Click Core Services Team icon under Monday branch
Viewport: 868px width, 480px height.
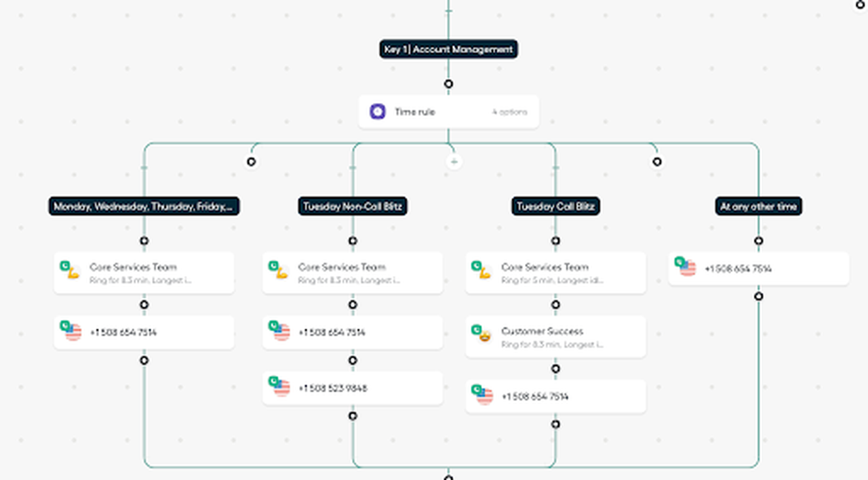click(x=70, y=270)
